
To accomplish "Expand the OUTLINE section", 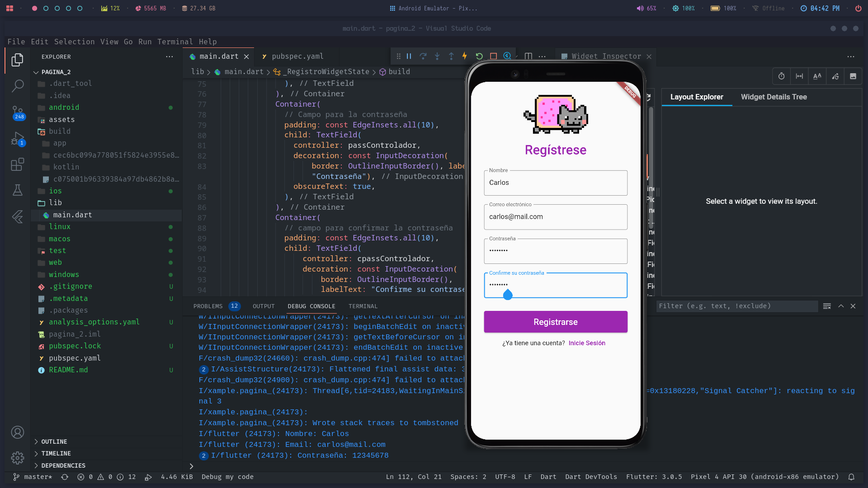I will (x=54, y=441).
